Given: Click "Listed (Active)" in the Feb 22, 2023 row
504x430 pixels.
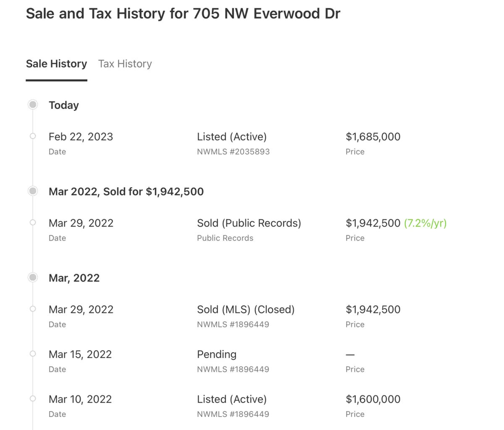Looking at the screenshot, I should (232, 137).
